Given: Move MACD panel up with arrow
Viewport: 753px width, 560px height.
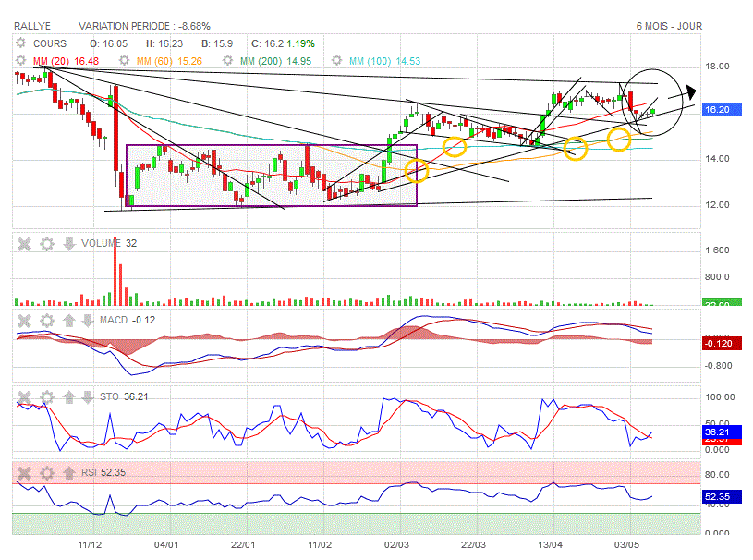Looking at the screenshot, I should [68, 321].
